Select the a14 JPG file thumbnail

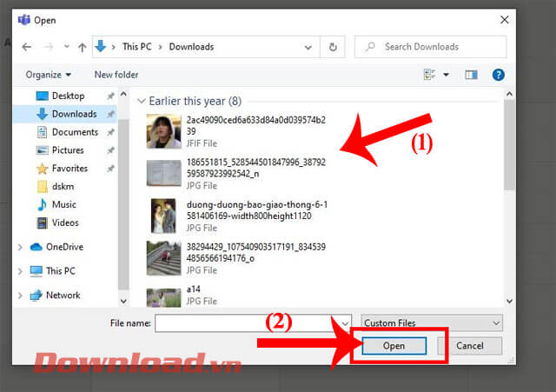(163, 298)
